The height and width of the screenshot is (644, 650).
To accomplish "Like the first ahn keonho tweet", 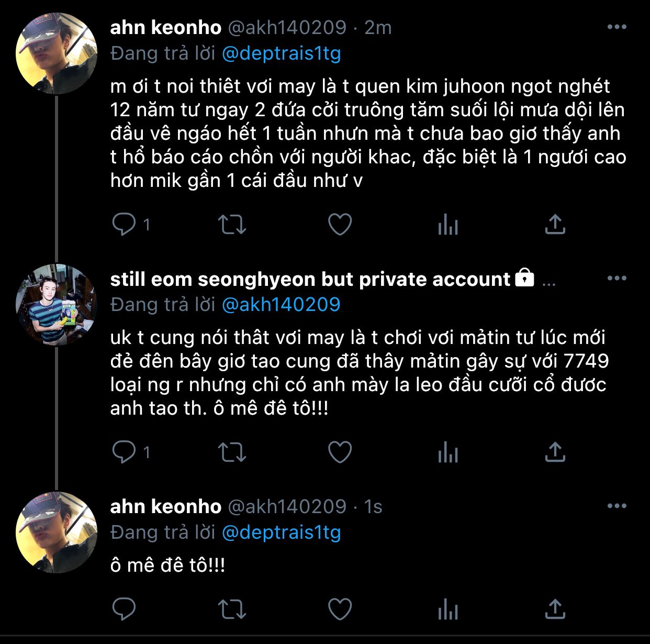I will [340, 225].
